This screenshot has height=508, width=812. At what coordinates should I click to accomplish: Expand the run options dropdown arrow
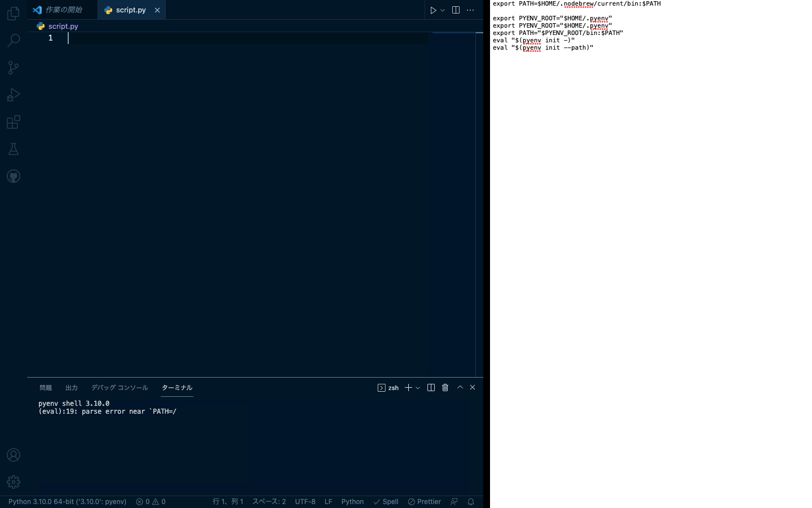tap(443, 10)
